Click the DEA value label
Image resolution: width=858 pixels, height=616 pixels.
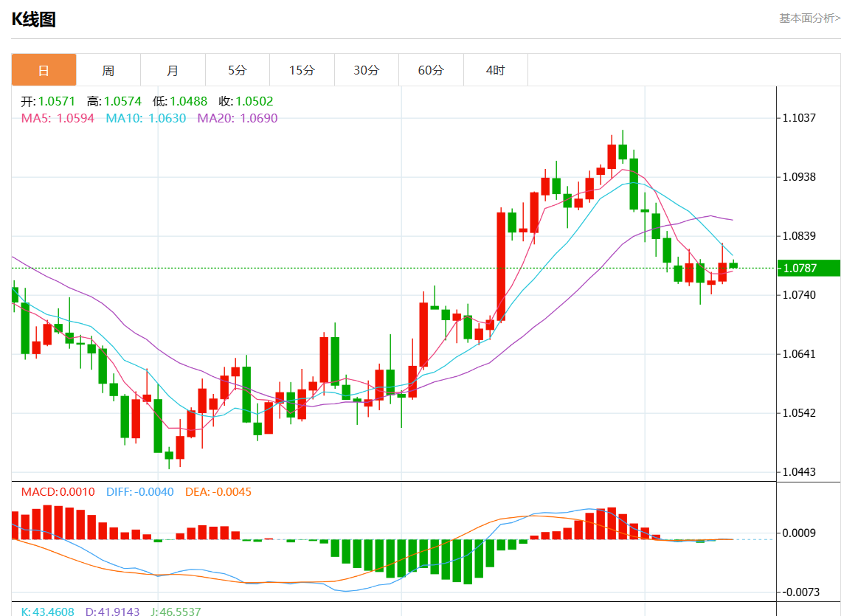coord(218,491)
